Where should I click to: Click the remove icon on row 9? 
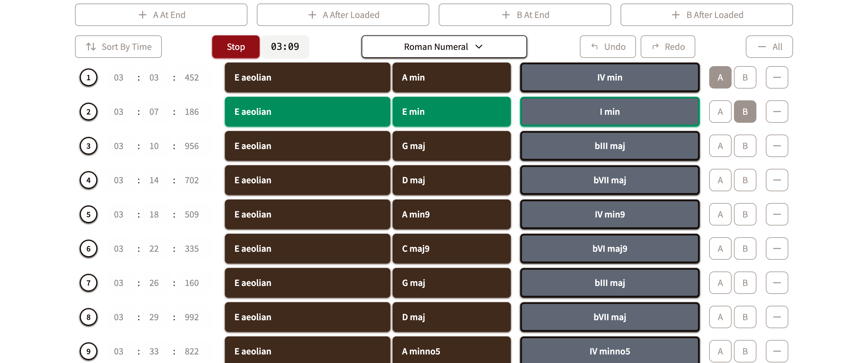tap(777, 351)
